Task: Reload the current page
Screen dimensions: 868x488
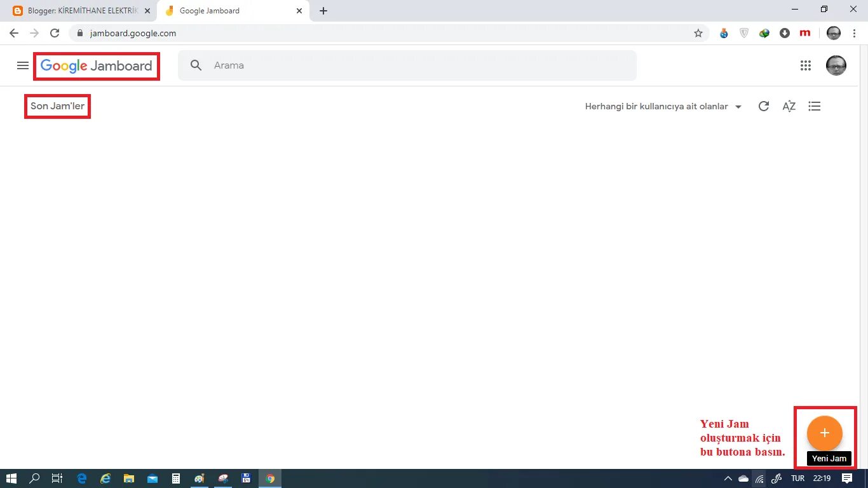Action: click(x=55, y=33)
